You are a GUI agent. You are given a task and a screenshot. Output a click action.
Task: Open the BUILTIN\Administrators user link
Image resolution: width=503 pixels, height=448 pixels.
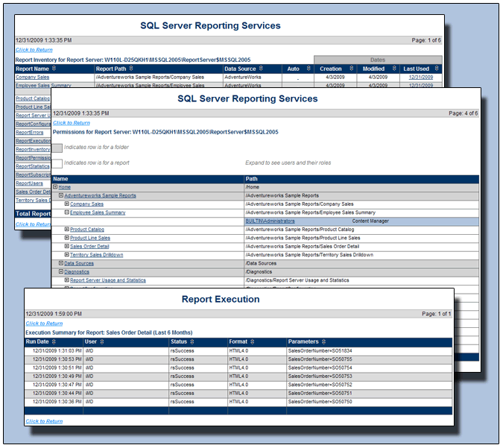click(x=270, y=221)
